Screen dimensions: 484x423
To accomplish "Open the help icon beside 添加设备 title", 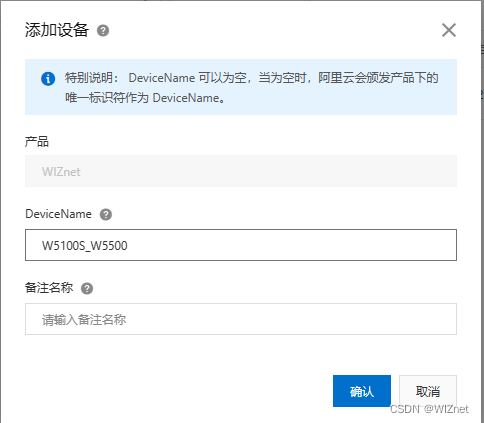I will click(x=103, y=31).
